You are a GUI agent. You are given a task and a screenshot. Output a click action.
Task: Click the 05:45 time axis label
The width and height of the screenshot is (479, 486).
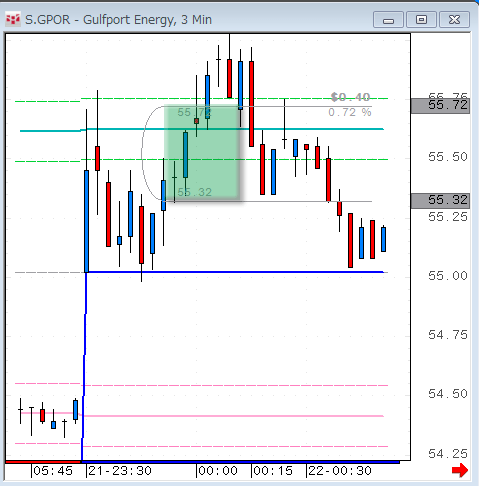[53, 471]
